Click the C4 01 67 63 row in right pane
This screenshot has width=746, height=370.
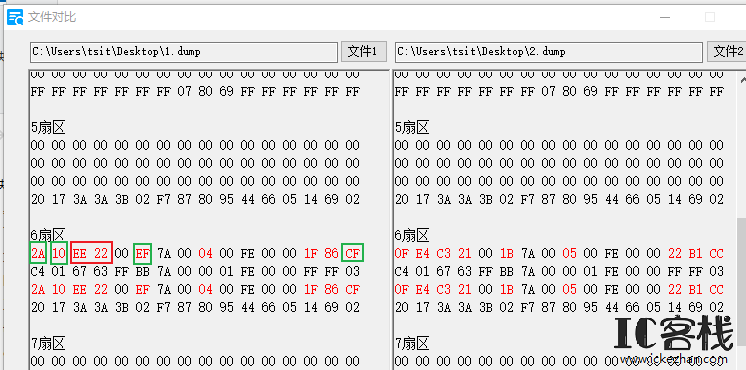tap(560, 272)
